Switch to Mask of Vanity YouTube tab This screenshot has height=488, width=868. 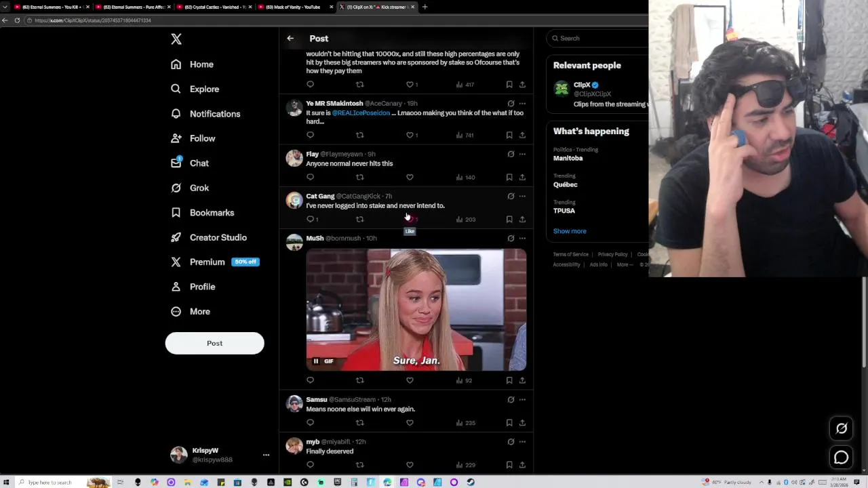coord(296,7)
